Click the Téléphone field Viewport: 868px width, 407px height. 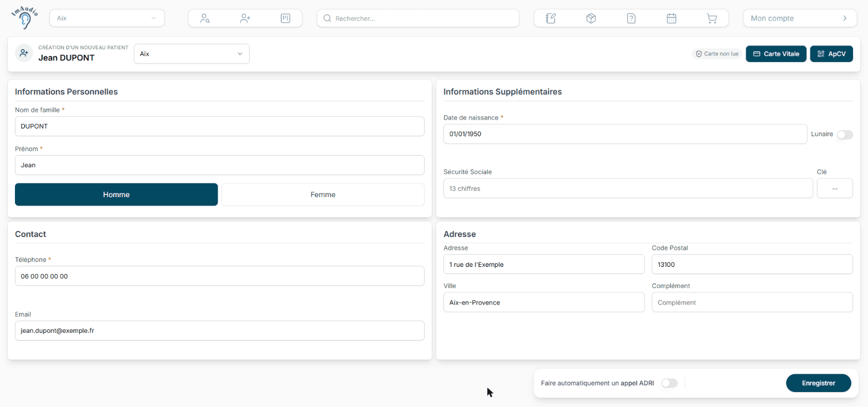220,276
